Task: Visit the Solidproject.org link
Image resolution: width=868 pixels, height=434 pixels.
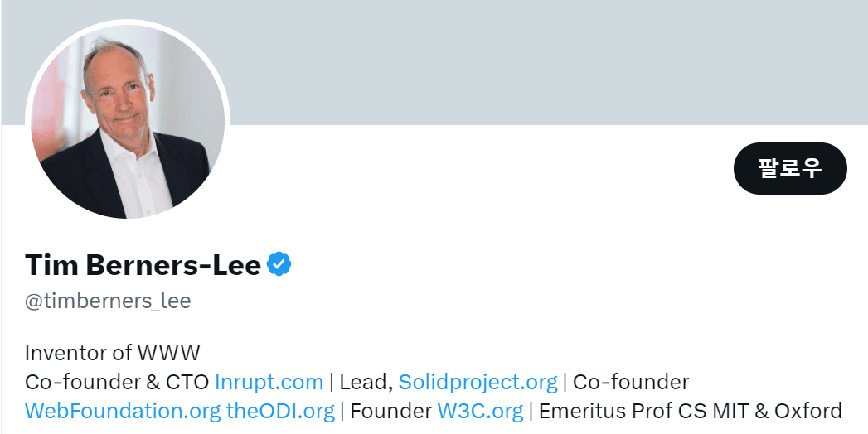Action: [478, 382]
